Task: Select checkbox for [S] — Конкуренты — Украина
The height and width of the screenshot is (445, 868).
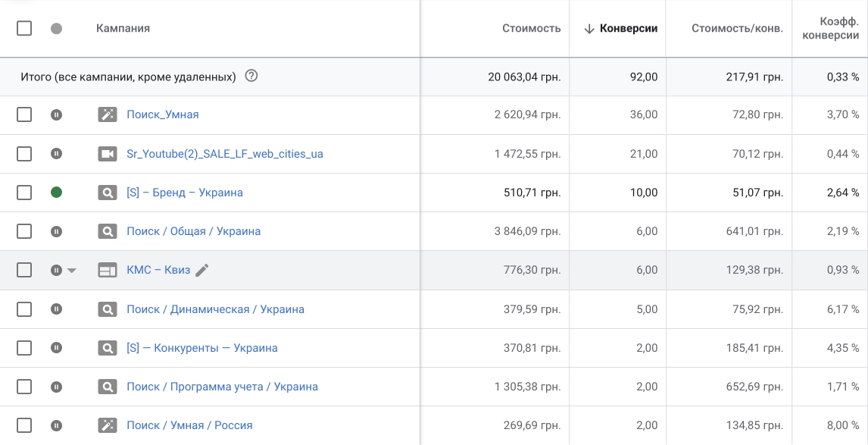Action: (23, 348)
